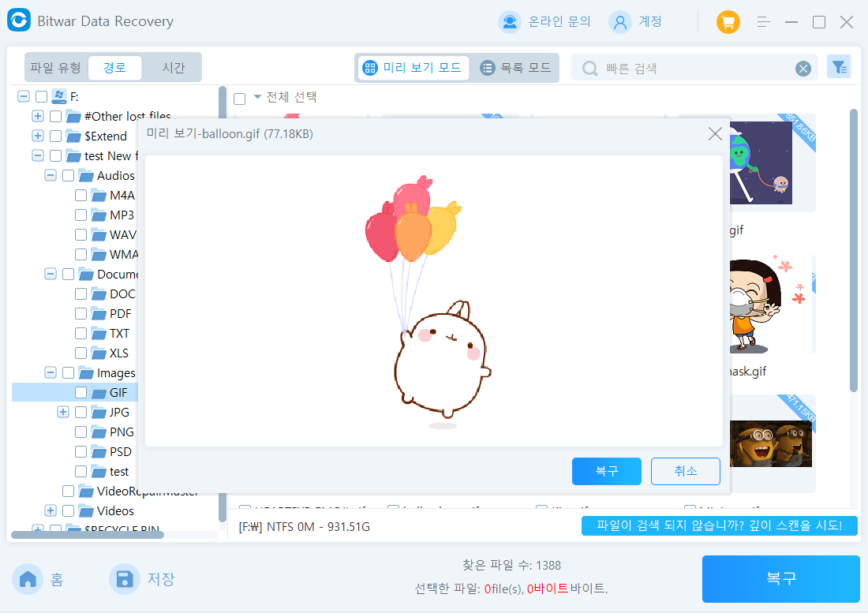Viewport: 868px width, 613px height.
Task: Check the Audios folder checkbox
Action: (68, 175)
